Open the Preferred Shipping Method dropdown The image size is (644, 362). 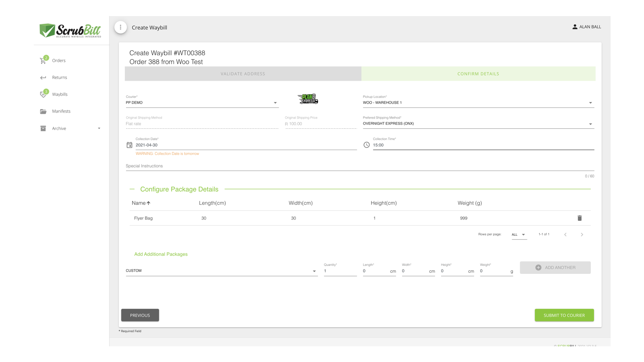coord(591,123)
